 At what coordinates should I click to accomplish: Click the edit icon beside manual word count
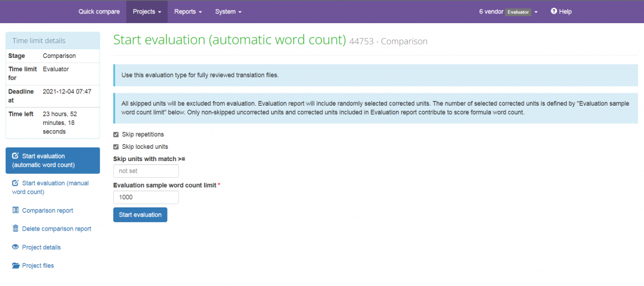point(15,184)
